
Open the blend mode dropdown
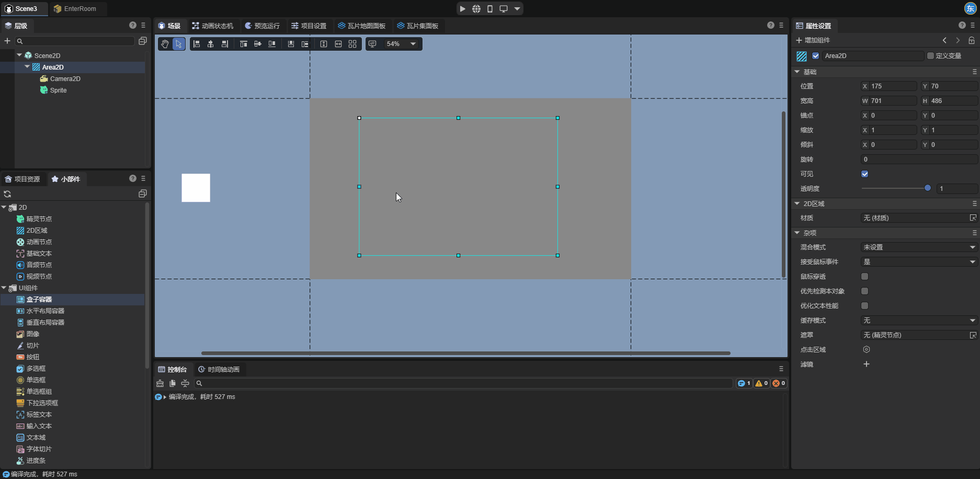point(918,247)
